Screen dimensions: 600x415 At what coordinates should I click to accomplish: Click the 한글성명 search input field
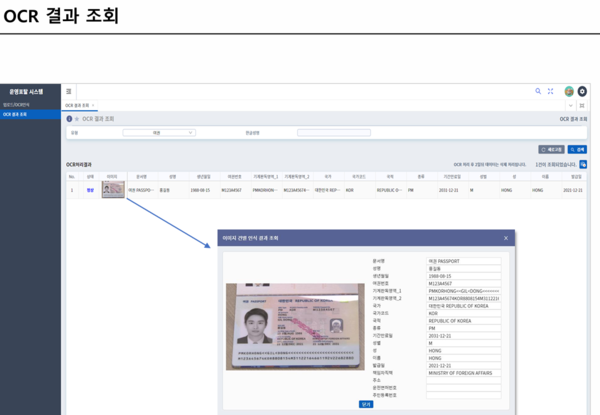pyautogui.click(x=333, y=132)
